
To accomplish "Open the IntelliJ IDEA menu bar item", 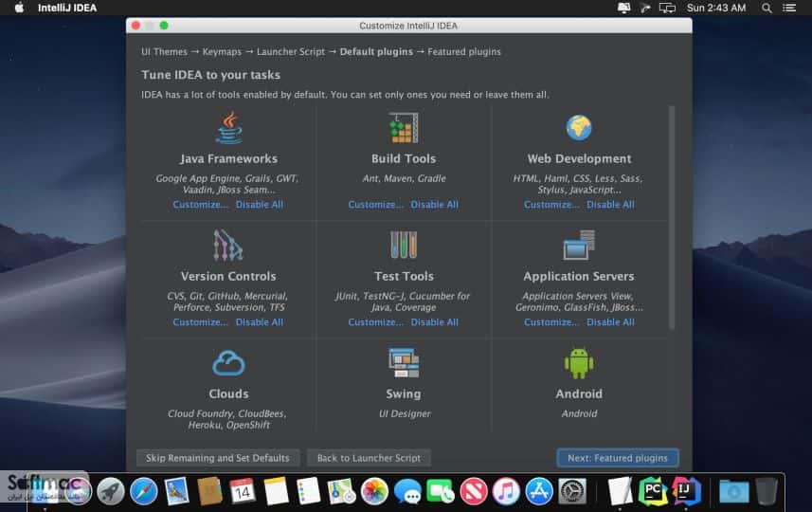I will point(67,8).
